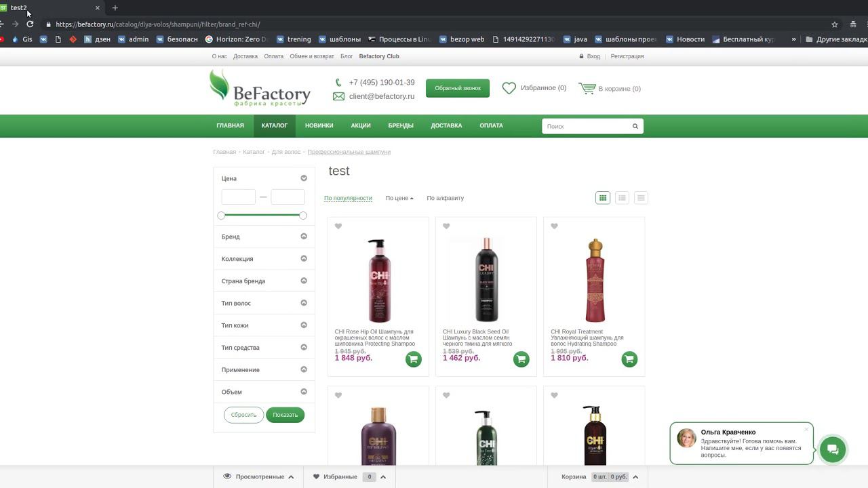Reload the page in the browser
The width and height of the screenshot is (868, 488).
click(30, 24)
